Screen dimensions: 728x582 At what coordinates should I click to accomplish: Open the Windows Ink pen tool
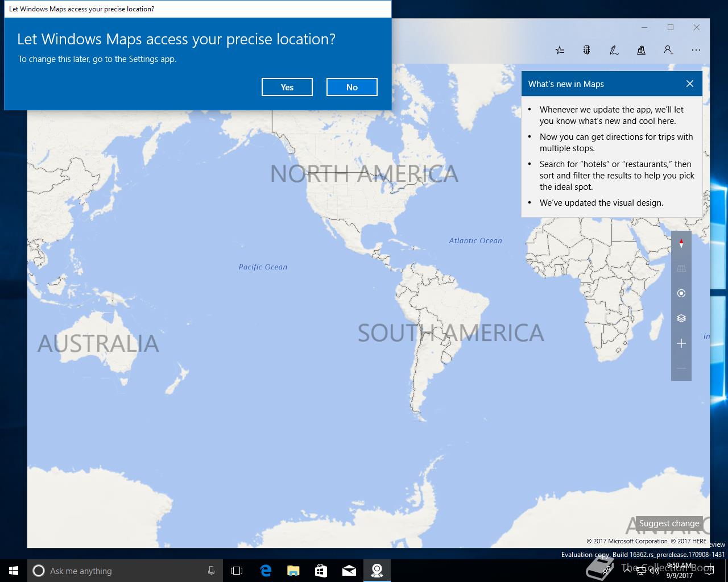tap(614, 50)
